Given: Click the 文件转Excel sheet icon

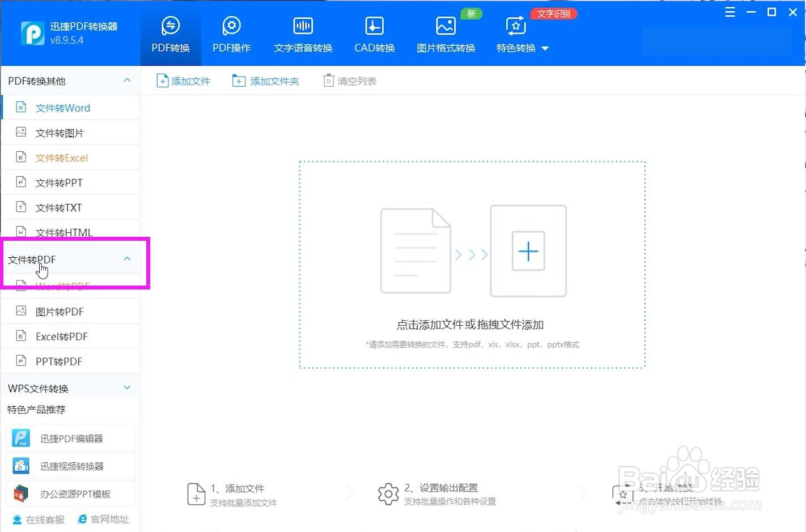Looking at the screenshot, I should [x=21, y=157].
